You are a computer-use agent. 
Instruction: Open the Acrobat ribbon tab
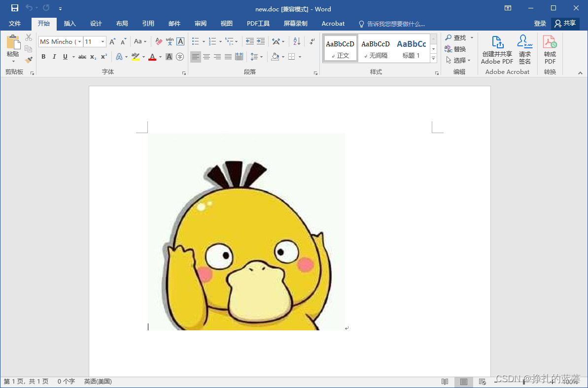pos(333,24)
